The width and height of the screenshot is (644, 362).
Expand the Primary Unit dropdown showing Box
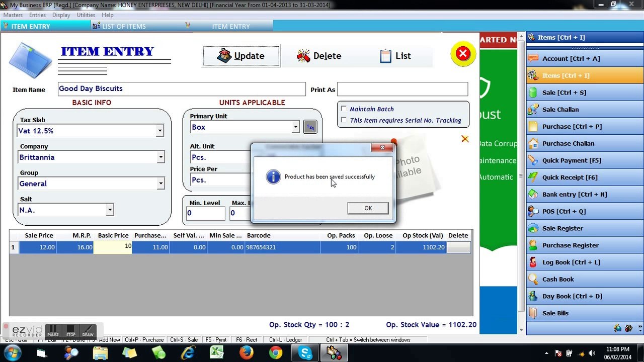point(295,127)
